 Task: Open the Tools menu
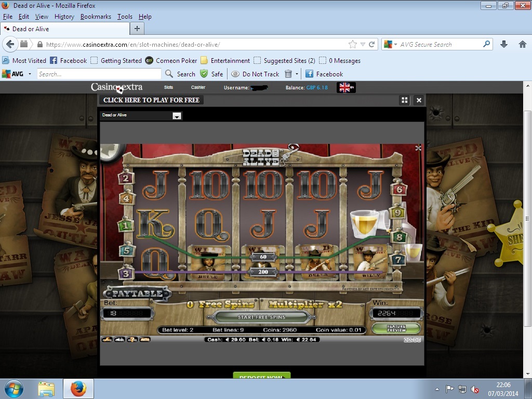point(125,17)
